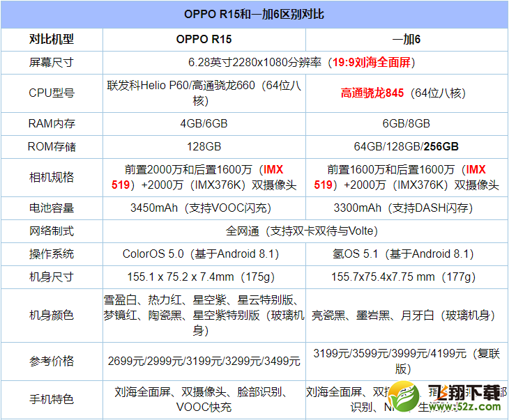Click the price cell starting '3199元/3599元'

[407, 361]
